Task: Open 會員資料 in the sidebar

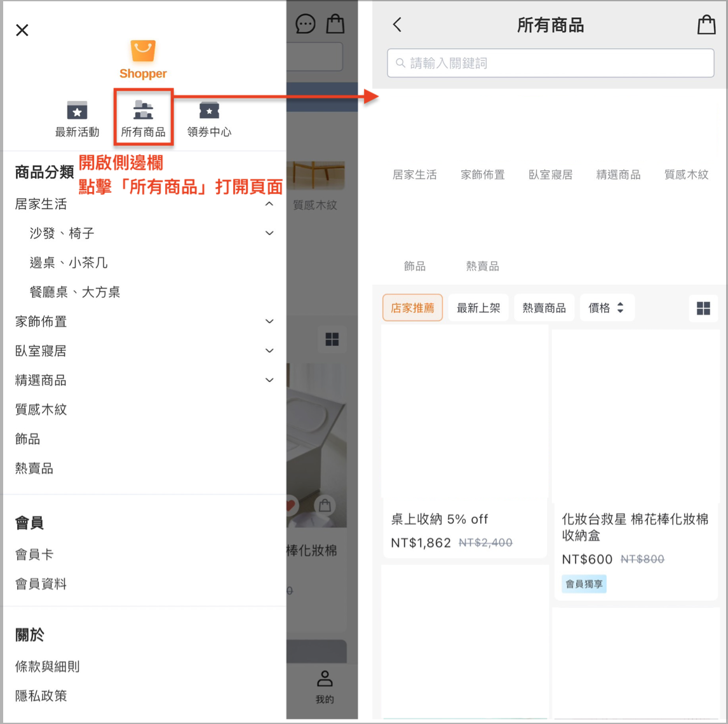Action: [x=41, y=584]
